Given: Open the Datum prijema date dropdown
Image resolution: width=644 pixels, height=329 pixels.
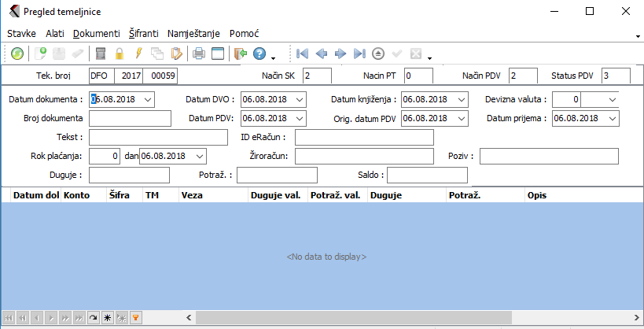Looking at the screenshot, I should coord(612,118).
